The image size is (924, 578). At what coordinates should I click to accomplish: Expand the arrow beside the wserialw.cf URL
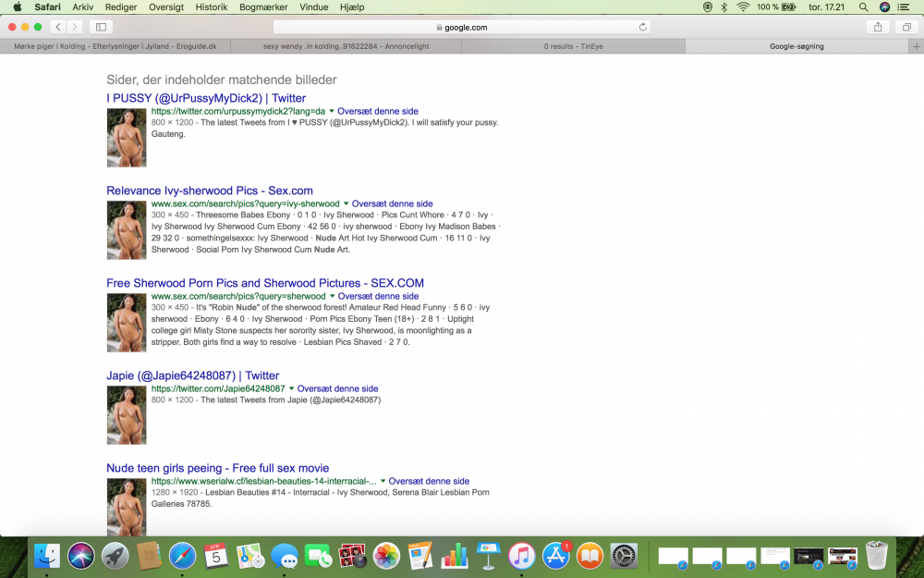[383, 481]
